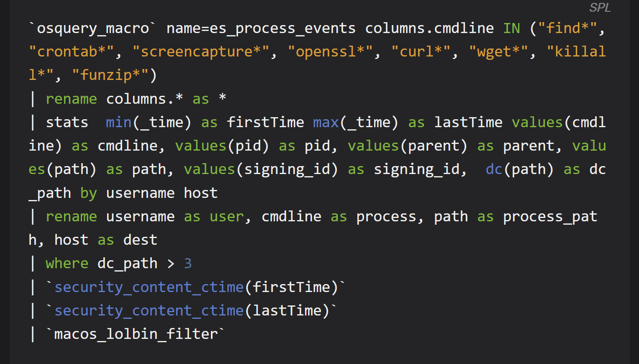Click the "wget*" string value
The height and width of the screenshot is (364, 639).
[x=498, y=52]
